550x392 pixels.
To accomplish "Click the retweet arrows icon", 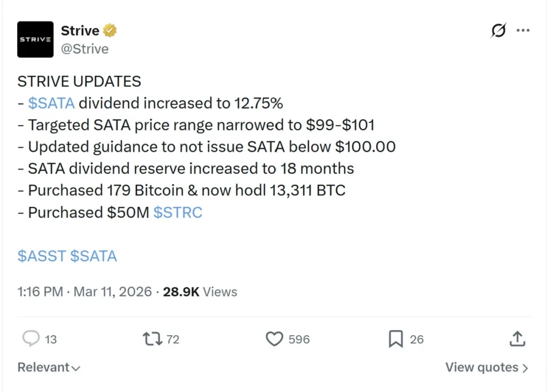I will click(x=152, y=339).
